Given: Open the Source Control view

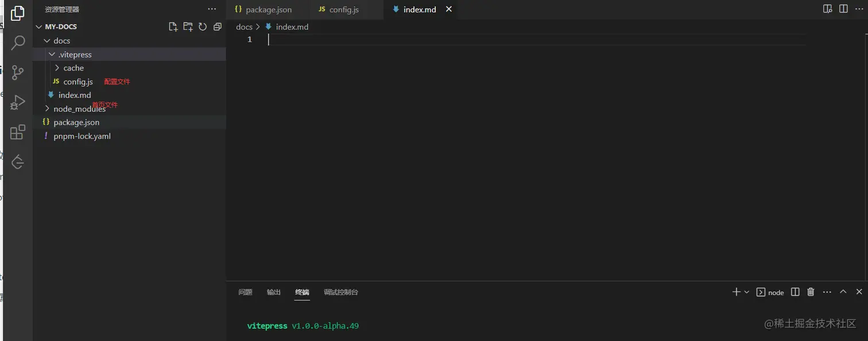Looking at the screenshot, I should click(x=18, y=72).
